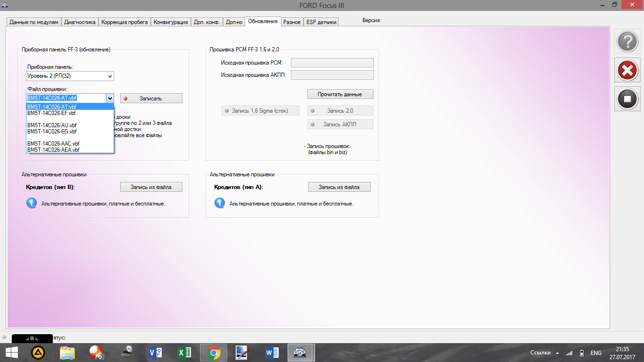Screen dimensions: 644x362
Task: Choose BM5T-14C026-EF.vbf from the list
Action: pos(70,113)
